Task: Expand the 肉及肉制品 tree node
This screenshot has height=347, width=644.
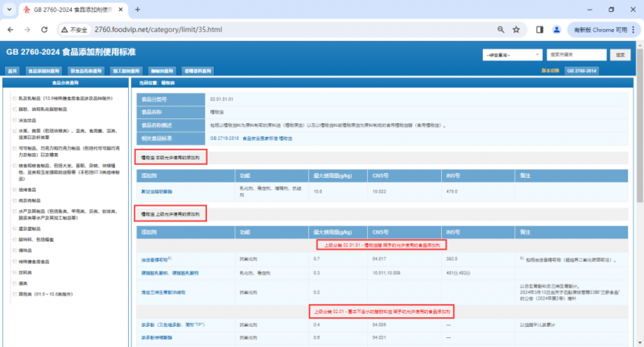Action: pyautogui.click(x=14, y=200)
